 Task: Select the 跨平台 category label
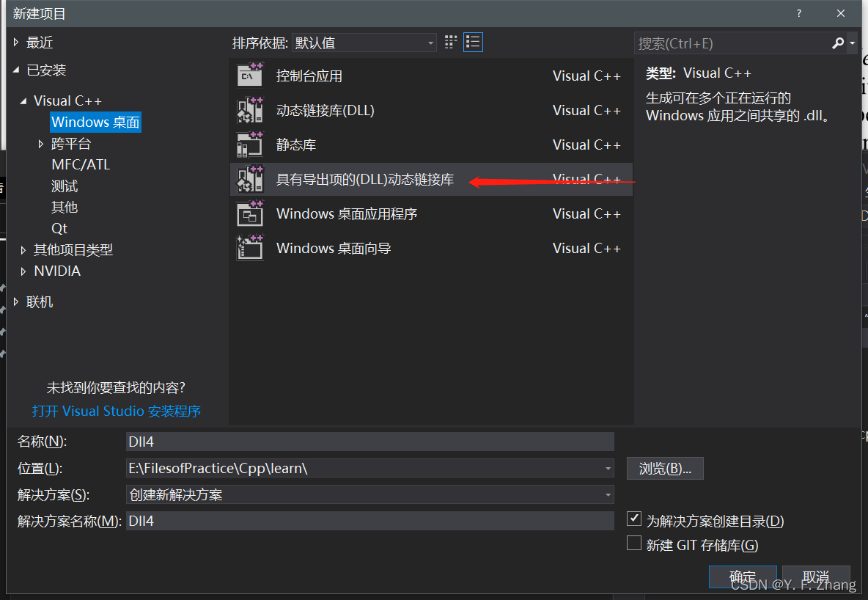71,144
